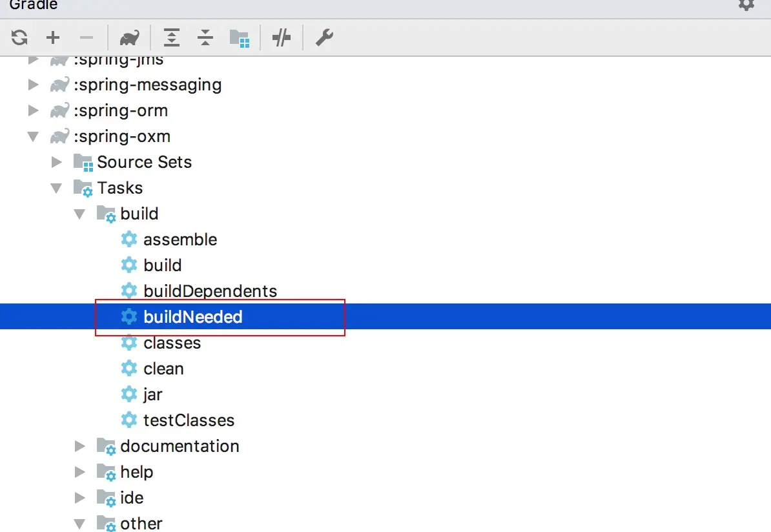The image size is (771, 532).
Task: Click the buildDependents gear icon
Action: coord(129,291)
